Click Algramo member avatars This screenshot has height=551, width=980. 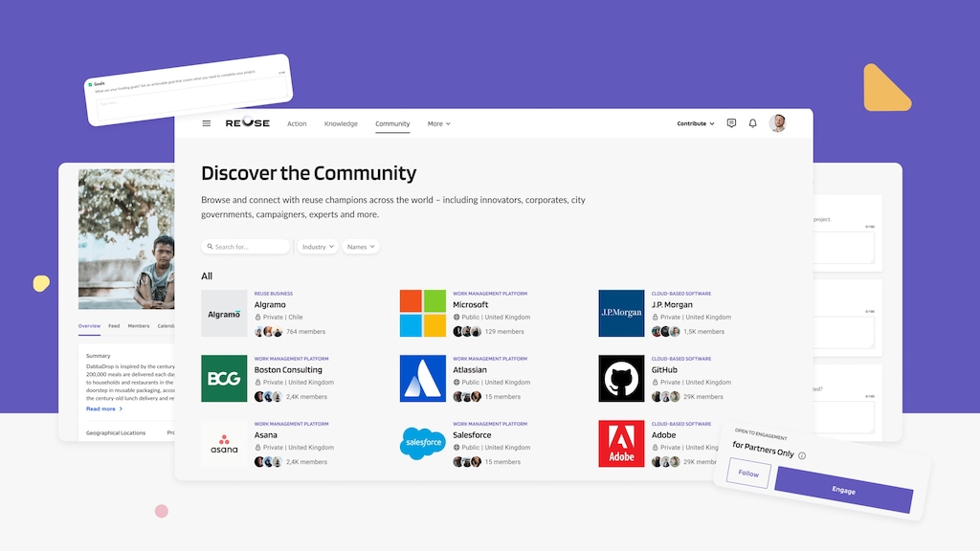point(268,332)
